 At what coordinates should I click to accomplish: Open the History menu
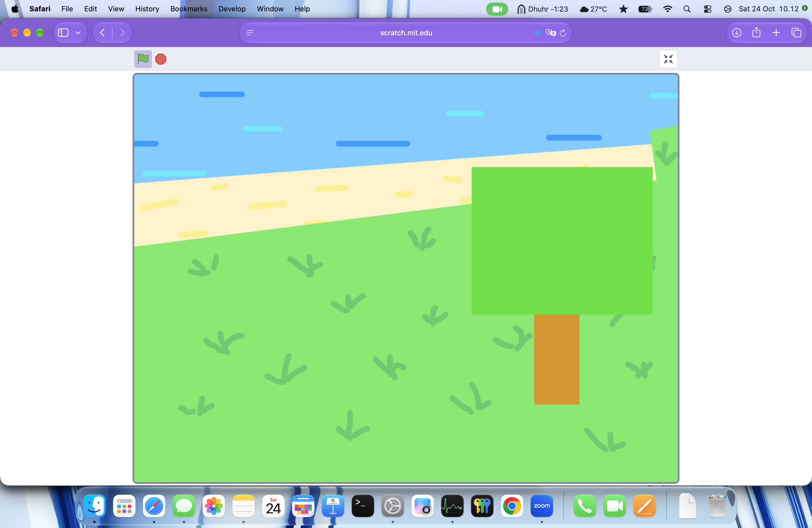[x=147, y=9]
